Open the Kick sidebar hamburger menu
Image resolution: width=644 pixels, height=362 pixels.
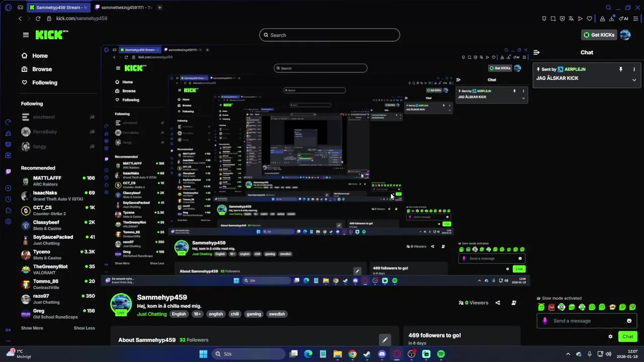pos(26,35)
